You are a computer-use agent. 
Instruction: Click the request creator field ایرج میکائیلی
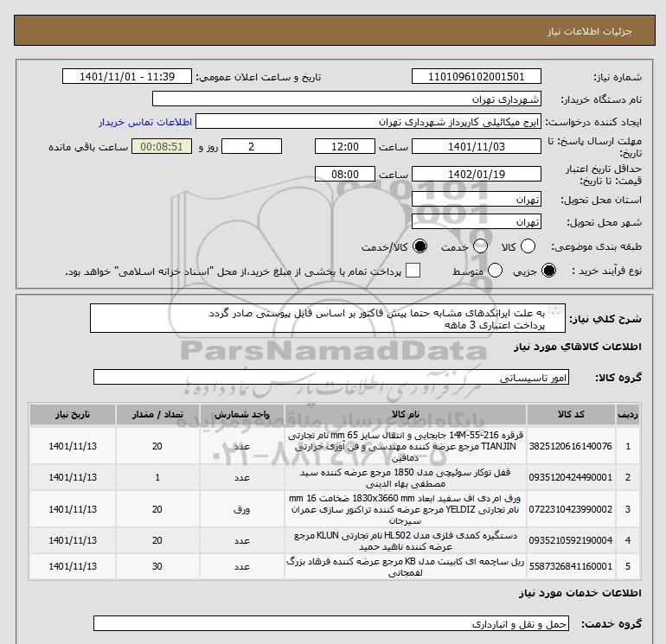point(368,122)
